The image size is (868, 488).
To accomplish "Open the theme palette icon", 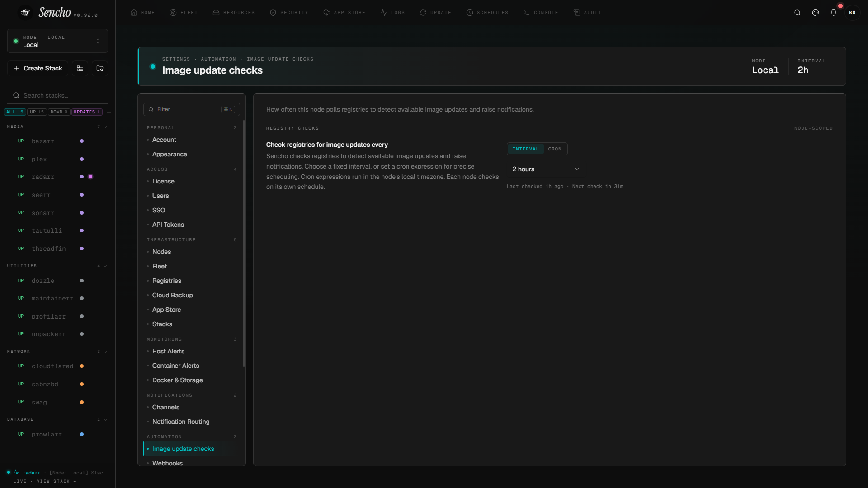I will point(816,13).
